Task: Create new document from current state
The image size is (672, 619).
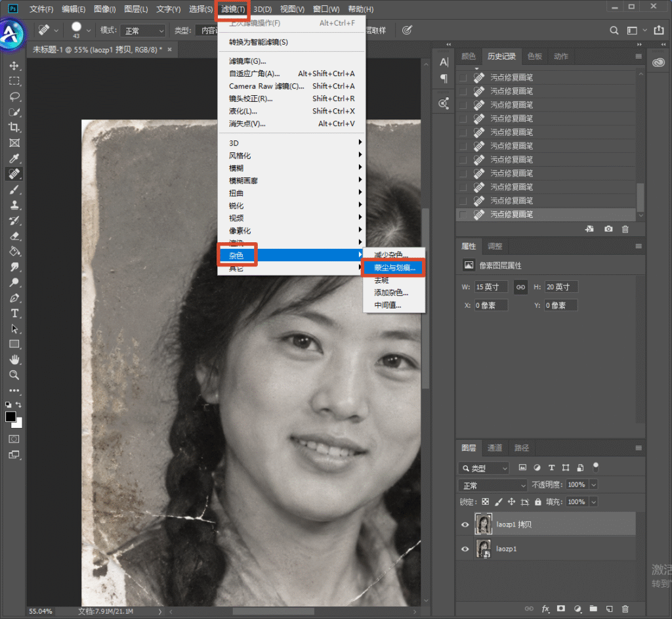Action: [590, 229]
